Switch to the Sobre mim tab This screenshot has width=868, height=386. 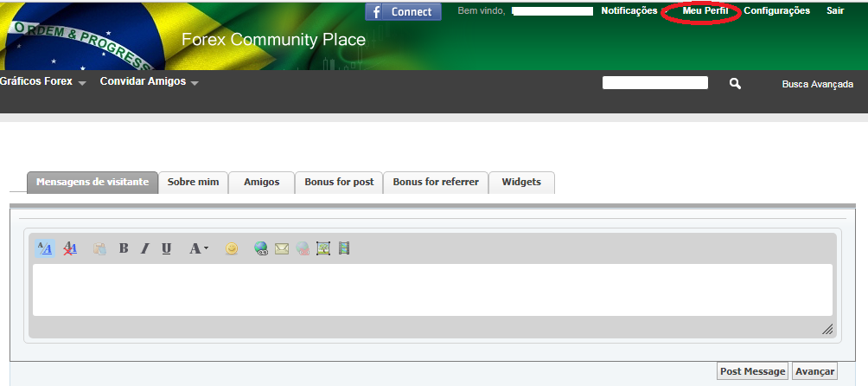(x=194, y=182)
